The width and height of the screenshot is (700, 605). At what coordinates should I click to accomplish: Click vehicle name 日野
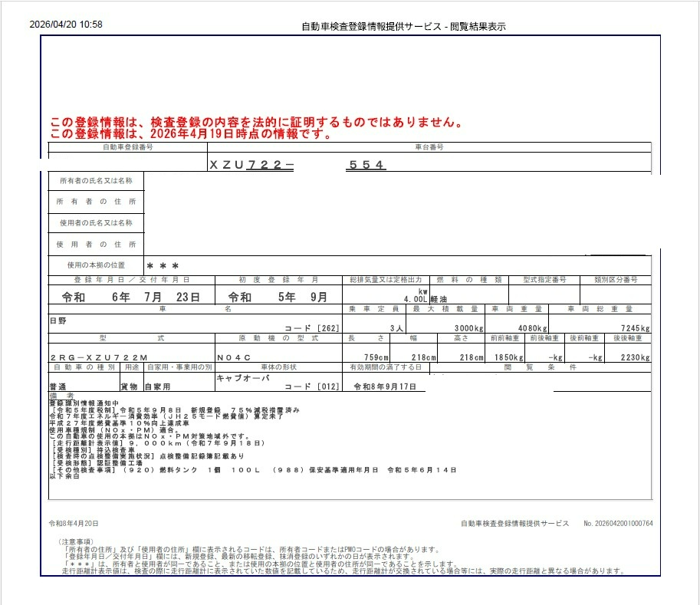coord(58,321)
